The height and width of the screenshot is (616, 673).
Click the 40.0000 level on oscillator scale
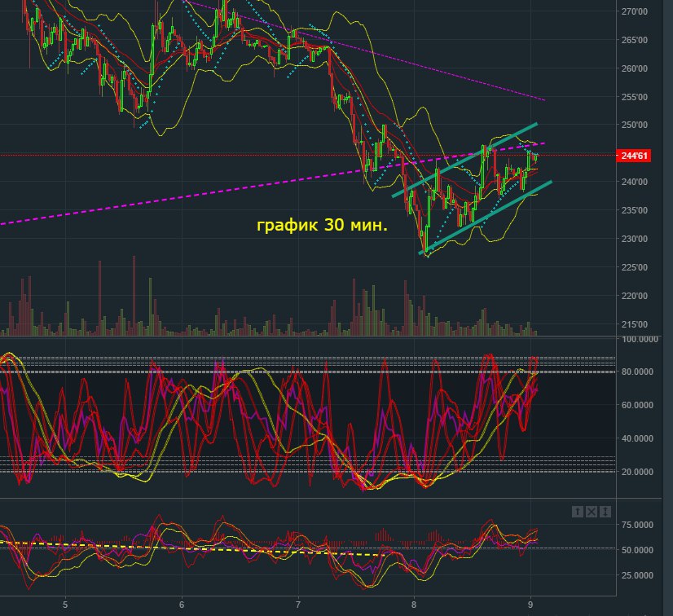pyautogui.click(x=637, y=438)
